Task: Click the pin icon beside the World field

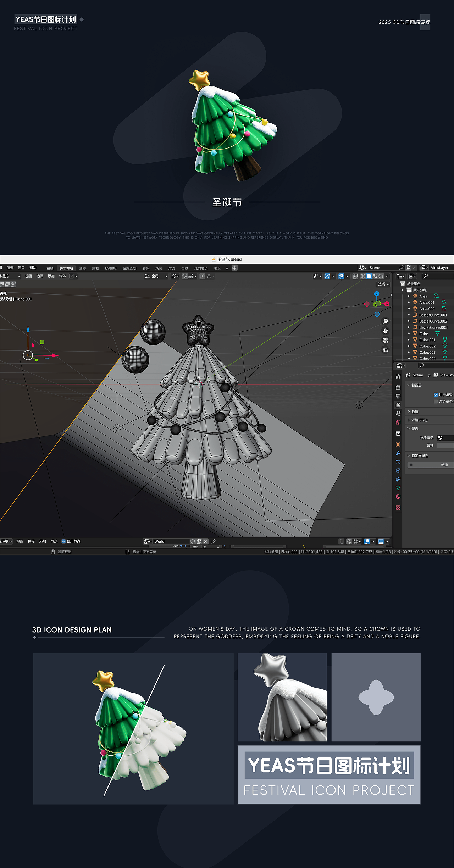Action: 214,541
